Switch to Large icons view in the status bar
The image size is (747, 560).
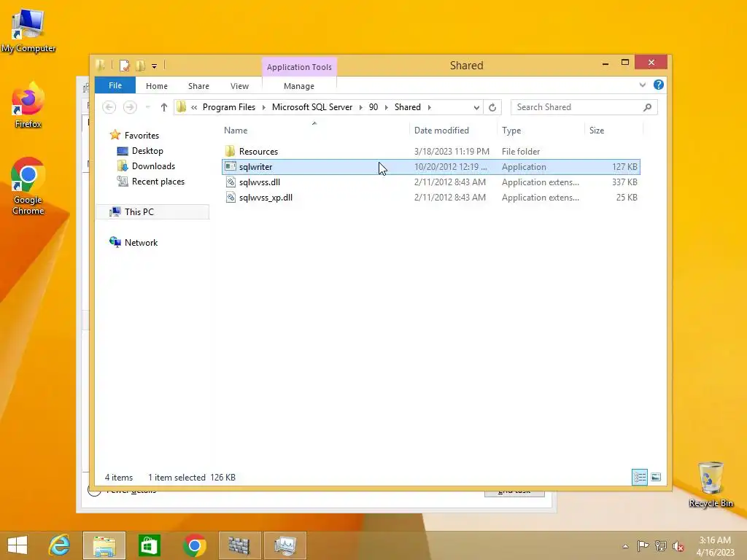656,477
